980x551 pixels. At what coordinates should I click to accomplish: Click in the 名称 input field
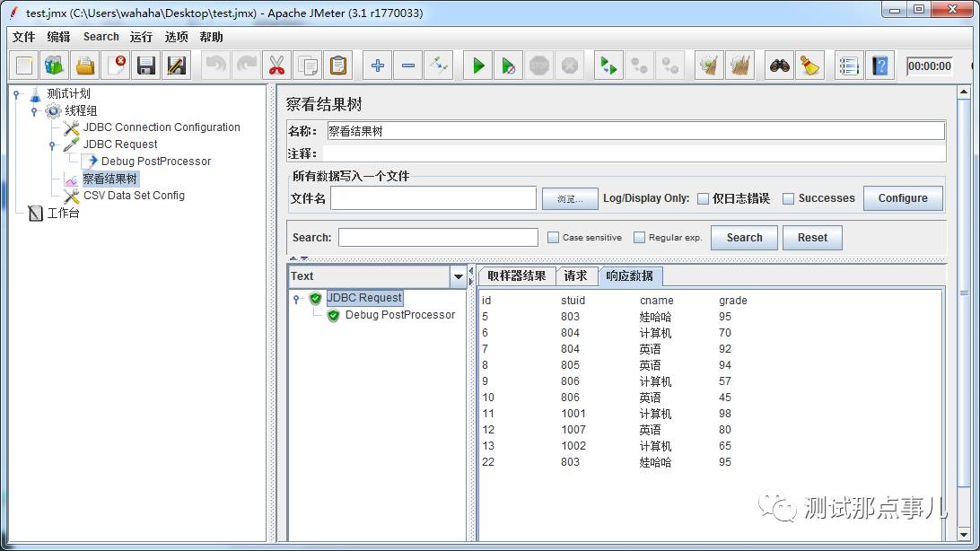coord(635,131)
